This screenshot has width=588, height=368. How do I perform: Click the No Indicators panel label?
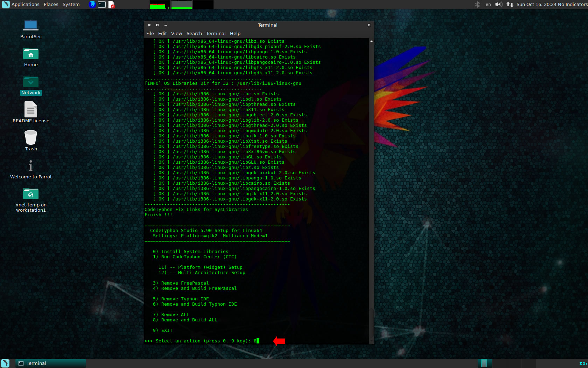[x=573, y=4]
